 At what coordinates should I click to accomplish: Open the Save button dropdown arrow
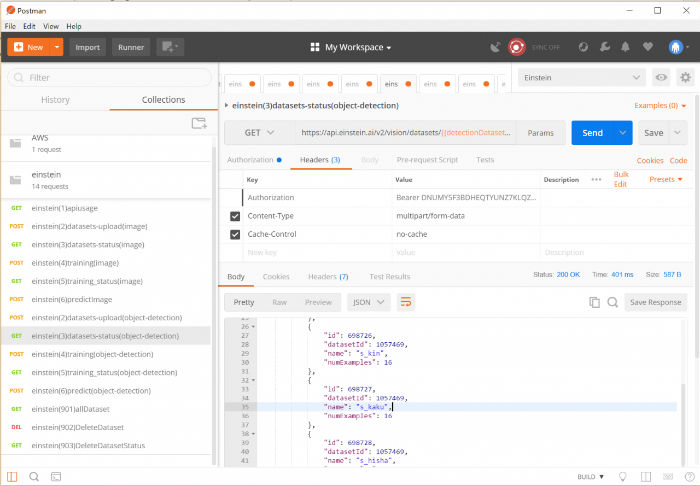pos(678,133)
